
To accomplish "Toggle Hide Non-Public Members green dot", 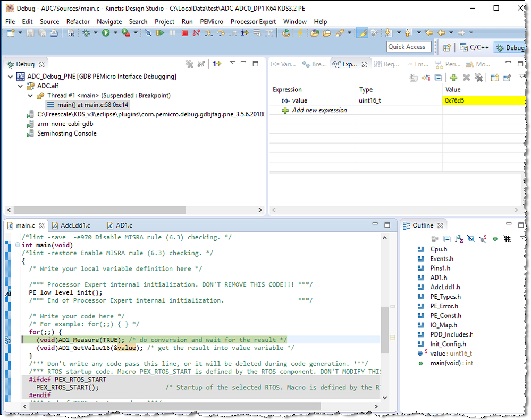I will pyautogui.click(x=495, y=239).
